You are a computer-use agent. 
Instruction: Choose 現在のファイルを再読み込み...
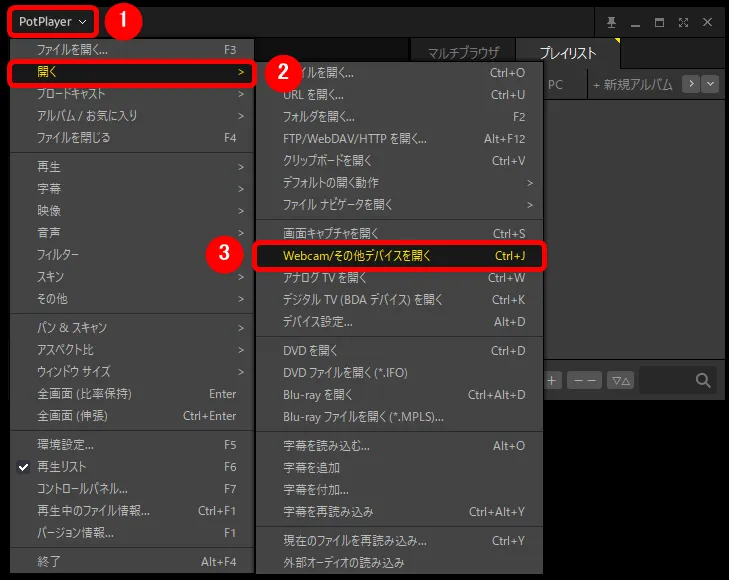399,540
